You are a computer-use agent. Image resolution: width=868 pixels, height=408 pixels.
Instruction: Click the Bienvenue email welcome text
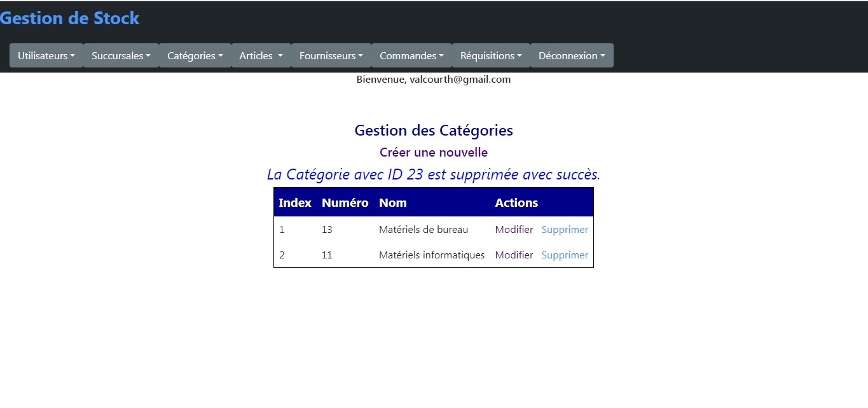coord(434,80)
